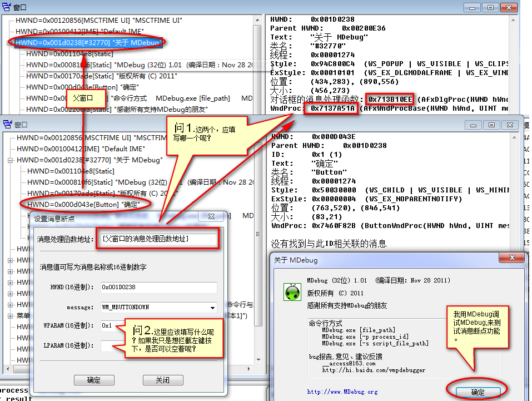Click the right arrow of the lower tree's horizontal scrollbar

pyautogui.click(x=248, y=369)
